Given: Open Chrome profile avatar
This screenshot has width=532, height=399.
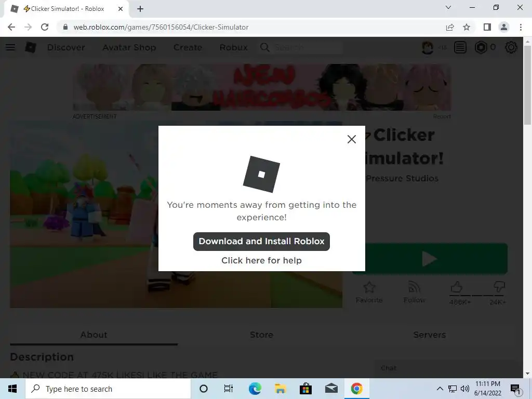Looking at the screenshot, I should [504, 27].
